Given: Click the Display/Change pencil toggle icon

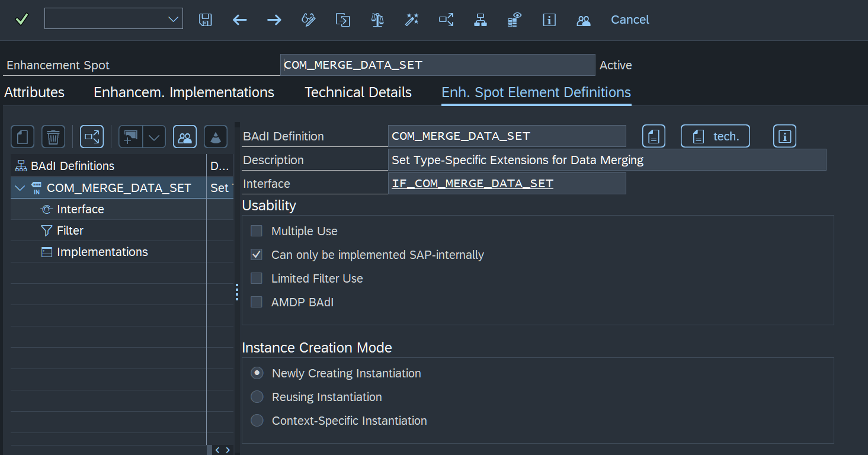Looking at the screenshot, I should tap(309, 20).
